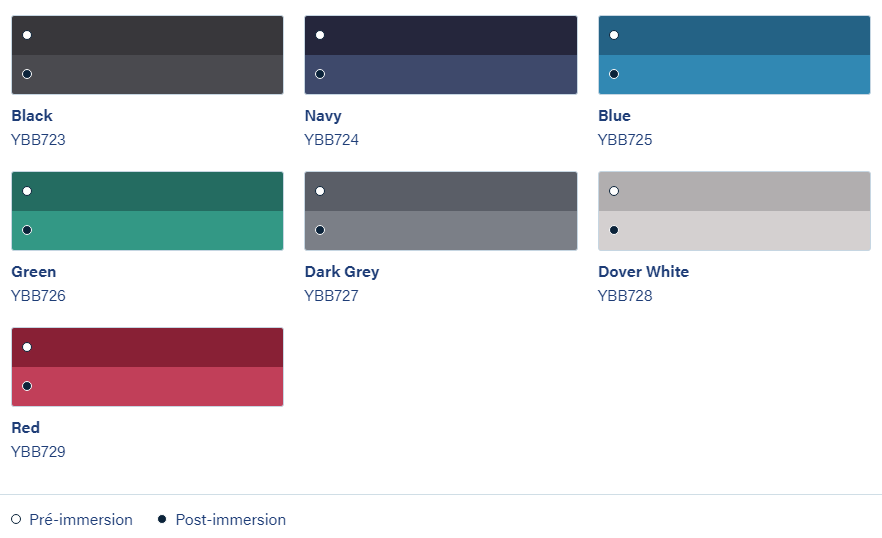Click product code YBB729 under Red
The width and height of the screenshot is (882, 538).
click(x=38, y=452)
